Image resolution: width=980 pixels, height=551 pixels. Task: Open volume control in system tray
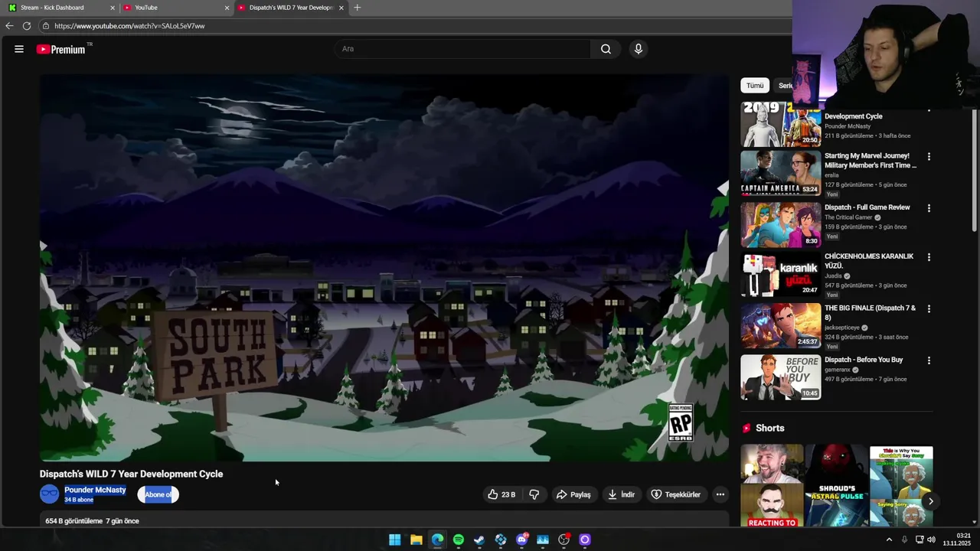(931, 540)
